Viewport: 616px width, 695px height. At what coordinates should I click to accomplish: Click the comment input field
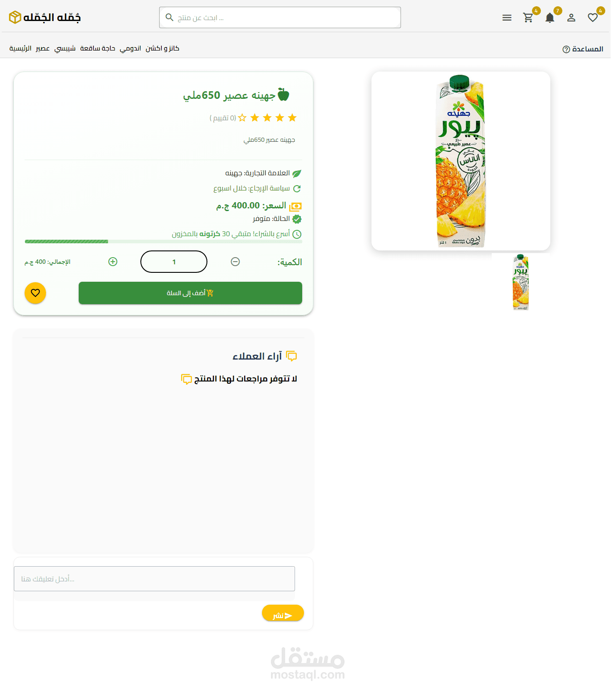pos(154,579)
